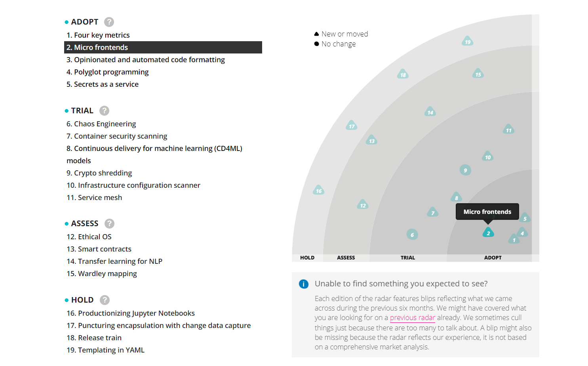The width and height of the screenshot is (588, 366).
Task: Select radar blip number 6
Action: (x=412, y=234)
